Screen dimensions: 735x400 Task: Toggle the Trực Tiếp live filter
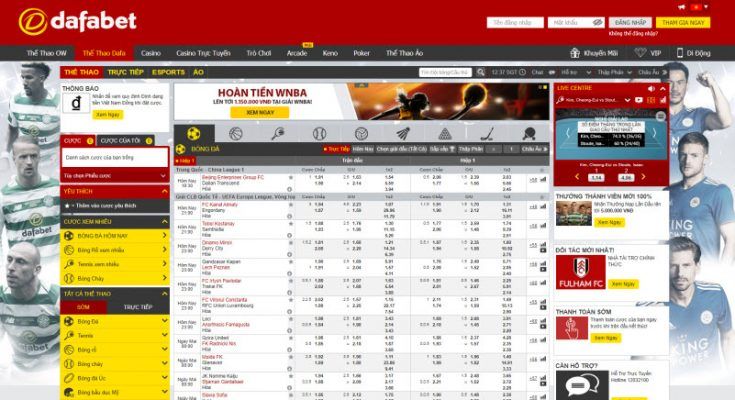pos(336,149)
